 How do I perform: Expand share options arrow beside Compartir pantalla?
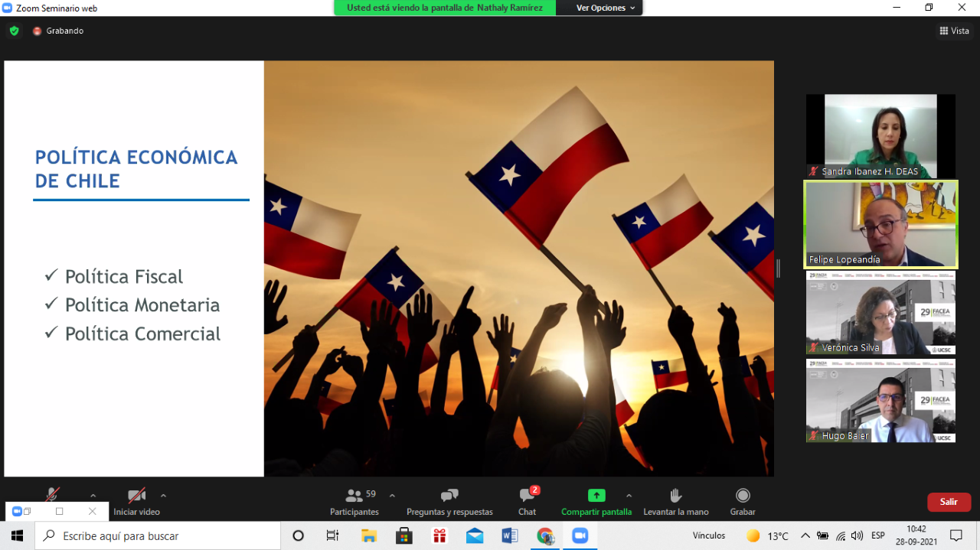[629, 496]
